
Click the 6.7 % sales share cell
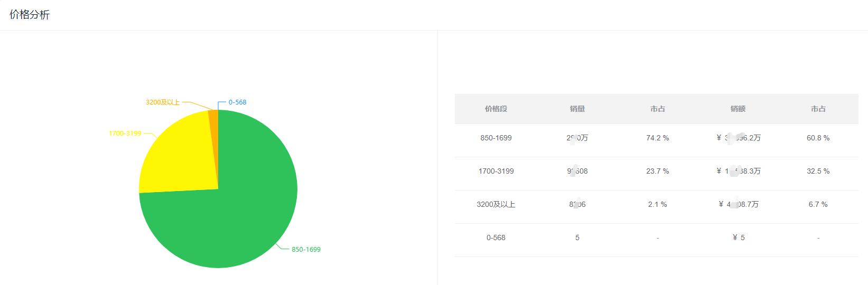point(818,205)
